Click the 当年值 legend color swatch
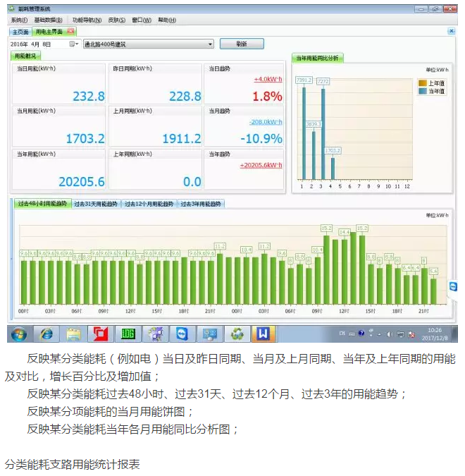465x476 pixels. point(423,91)
